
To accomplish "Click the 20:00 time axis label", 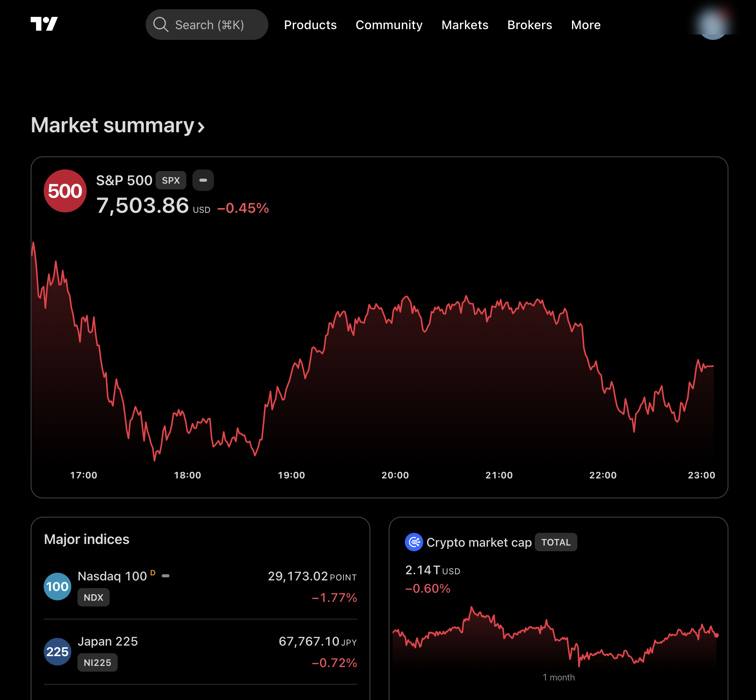I will 395,475.
